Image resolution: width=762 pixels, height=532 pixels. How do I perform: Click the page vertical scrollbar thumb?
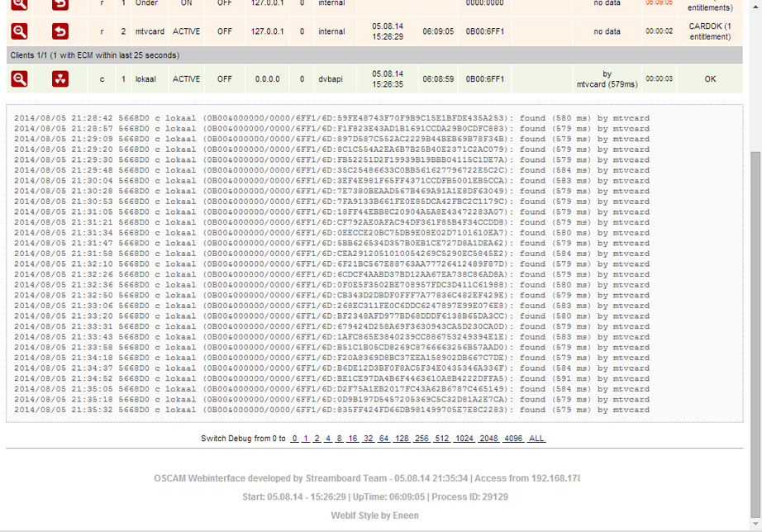755,335
